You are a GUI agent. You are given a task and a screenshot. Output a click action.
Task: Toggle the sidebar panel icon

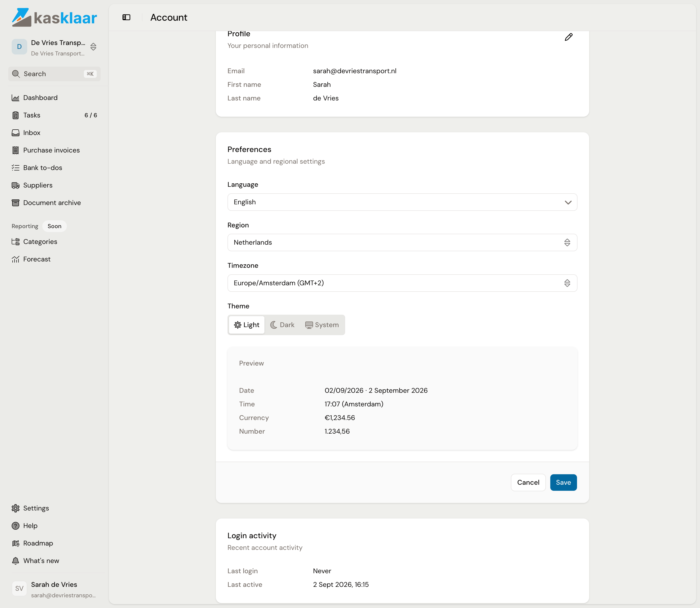click(x=126, y=17)
